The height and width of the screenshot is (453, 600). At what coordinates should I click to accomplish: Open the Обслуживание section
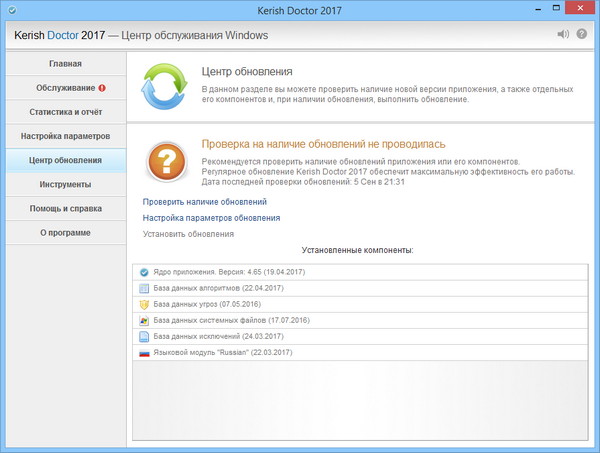click(66, 88)
